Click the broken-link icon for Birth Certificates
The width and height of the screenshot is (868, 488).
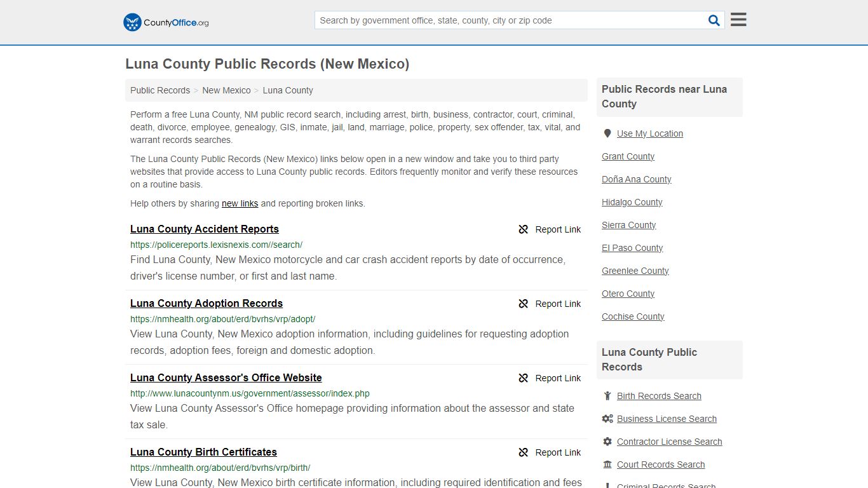click(x=524, y=452)
